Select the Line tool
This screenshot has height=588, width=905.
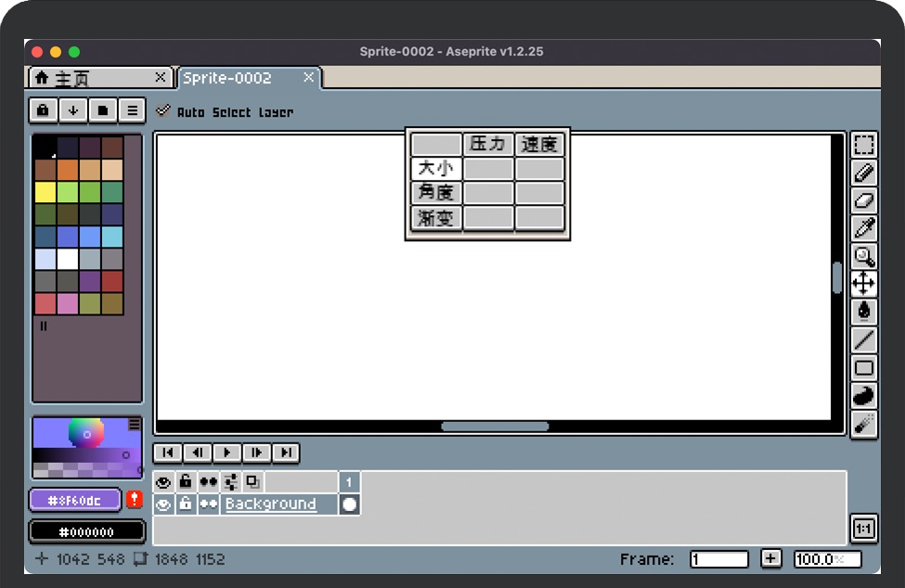coord(863,339)
